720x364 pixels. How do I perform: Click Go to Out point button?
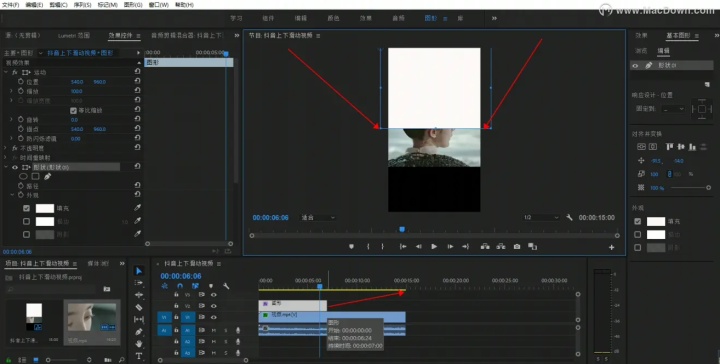click(466, 246)
